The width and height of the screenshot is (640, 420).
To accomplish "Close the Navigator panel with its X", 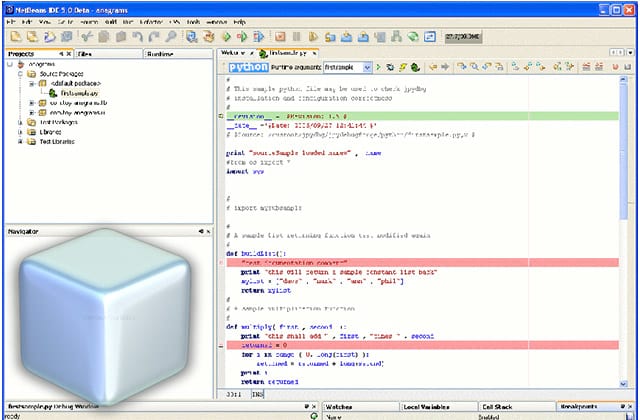I will [208, 231].
